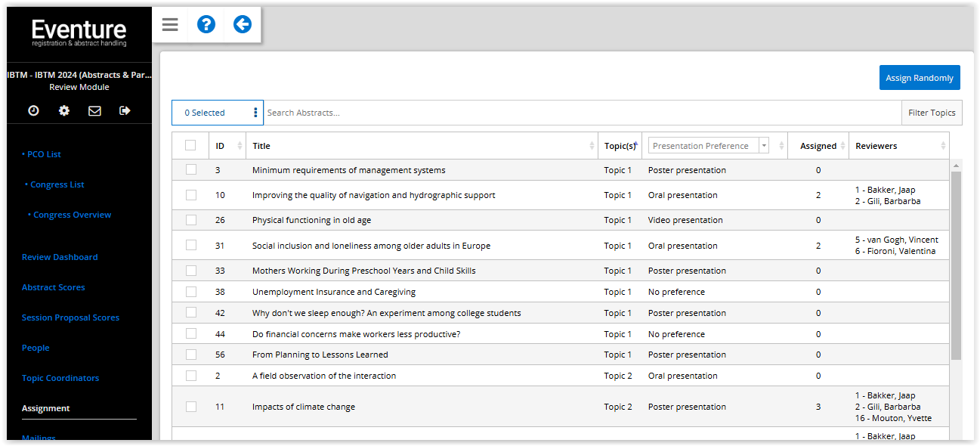Click the logout icon in sidebar
This screenshot has height=446, width=980.
[125, 110]
